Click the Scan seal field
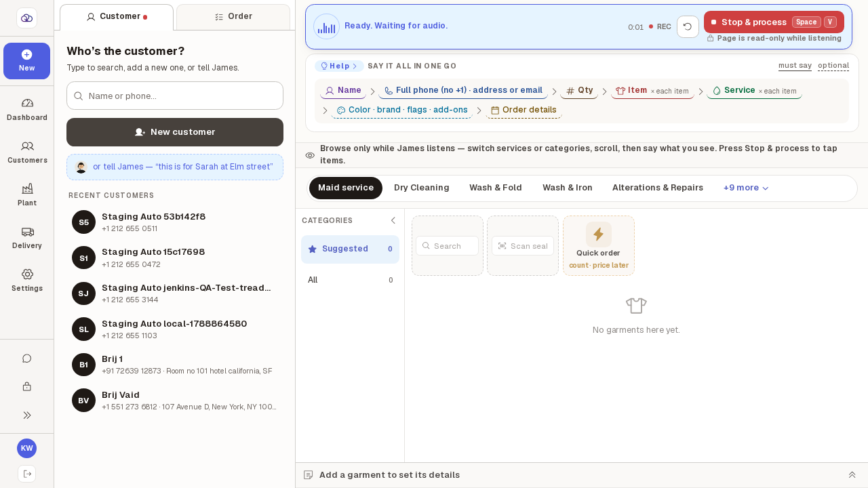Viewport: 868px width, 488px height. point(523,246)
